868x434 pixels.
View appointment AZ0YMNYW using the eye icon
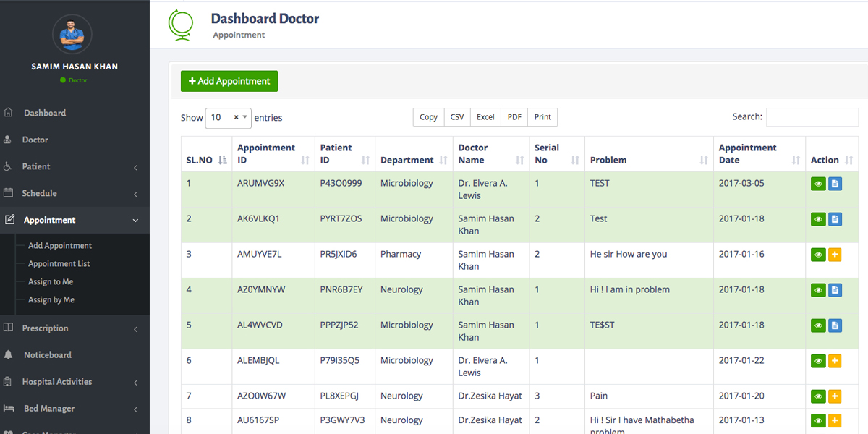click(x=818, y=290)
